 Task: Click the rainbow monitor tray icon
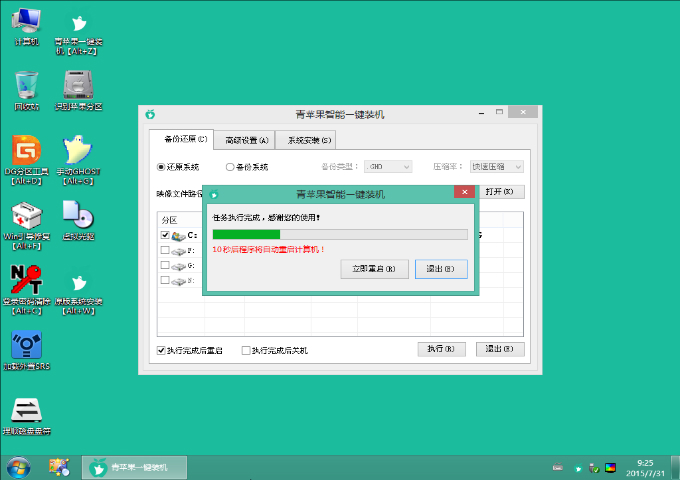click(x=610, y=468)
